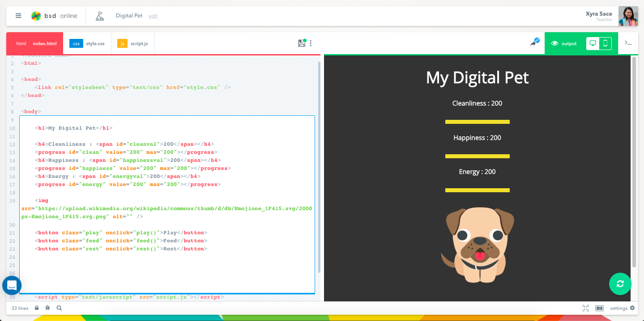Viewport: 644px width, 321px height.
Task: Toggle the split layout view
Action: tap(599, 308)
